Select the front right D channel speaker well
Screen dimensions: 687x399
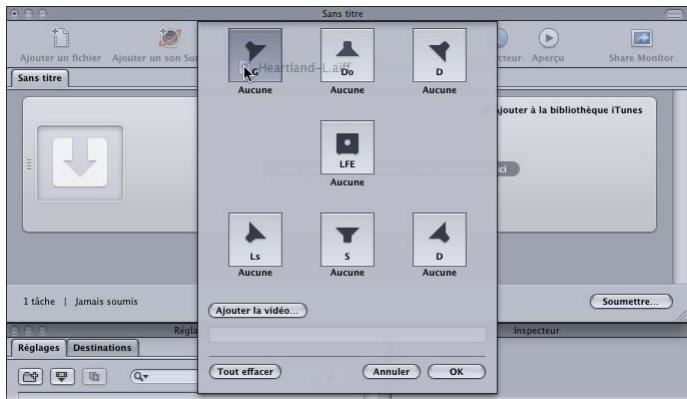point(439,55)
